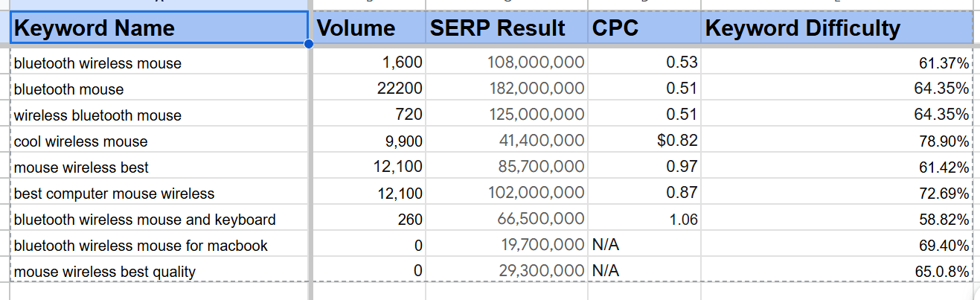This screenshot has height=300, width=980.
Task: Click the volume cell showing 22200
Action: tap(368, 89)
